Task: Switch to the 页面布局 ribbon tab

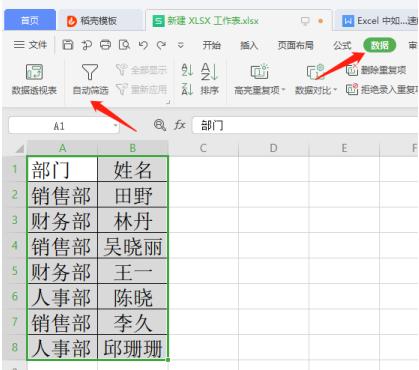Action: point(296,45)
